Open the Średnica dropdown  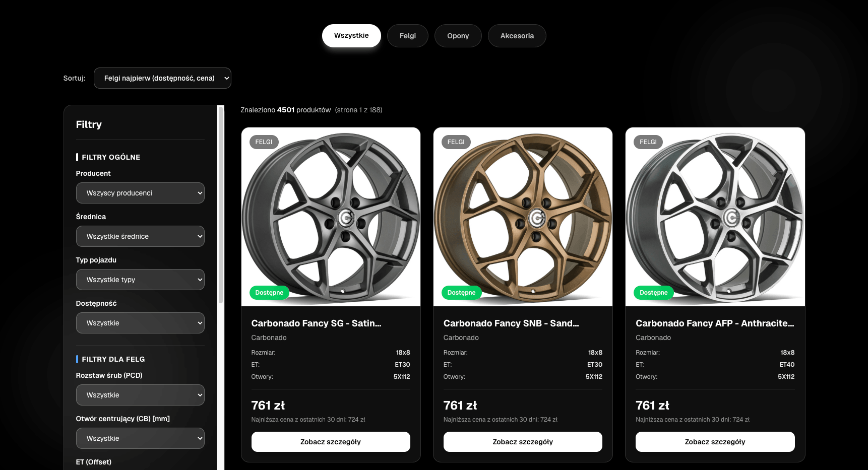click(140, 236)
